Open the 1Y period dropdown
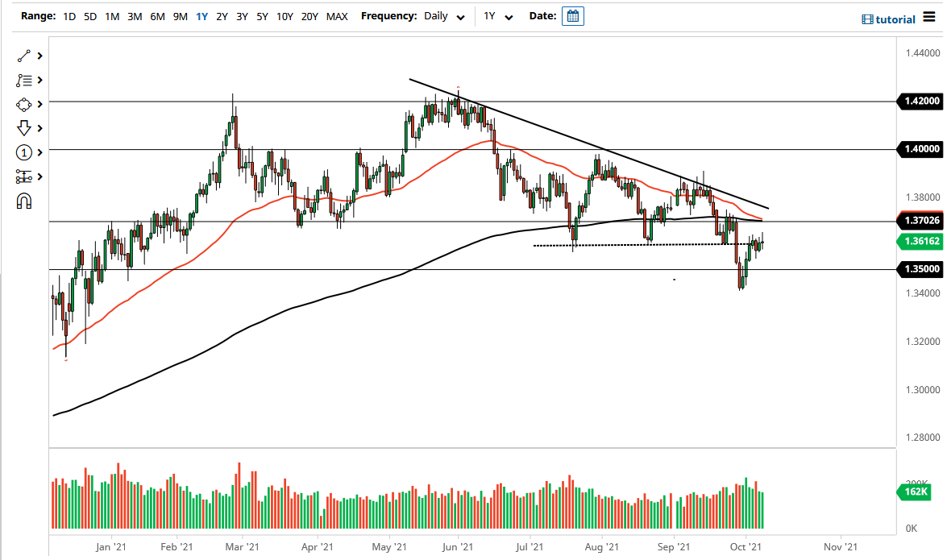Viewport: 947px width, 560px height. pos(497,17)
